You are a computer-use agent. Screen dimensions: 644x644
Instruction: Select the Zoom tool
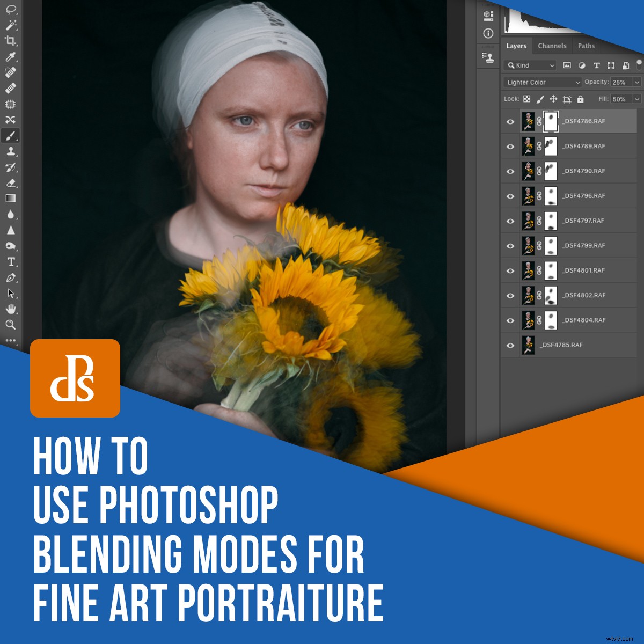pos(11,325)
